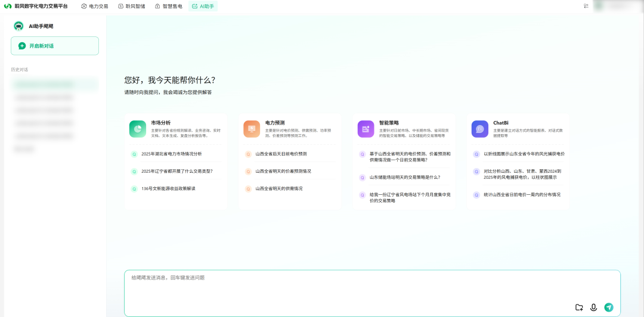
Task: Click the purple 智能策略 card icon
Action: coord(366,129)
